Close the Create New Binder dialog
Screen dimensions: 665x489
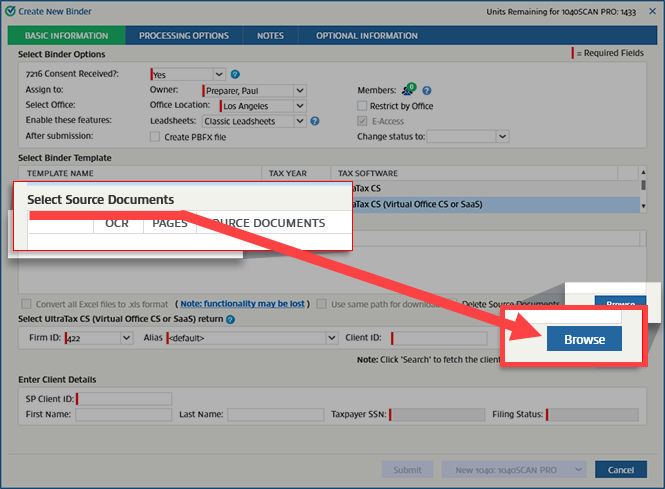pos(652,11)
